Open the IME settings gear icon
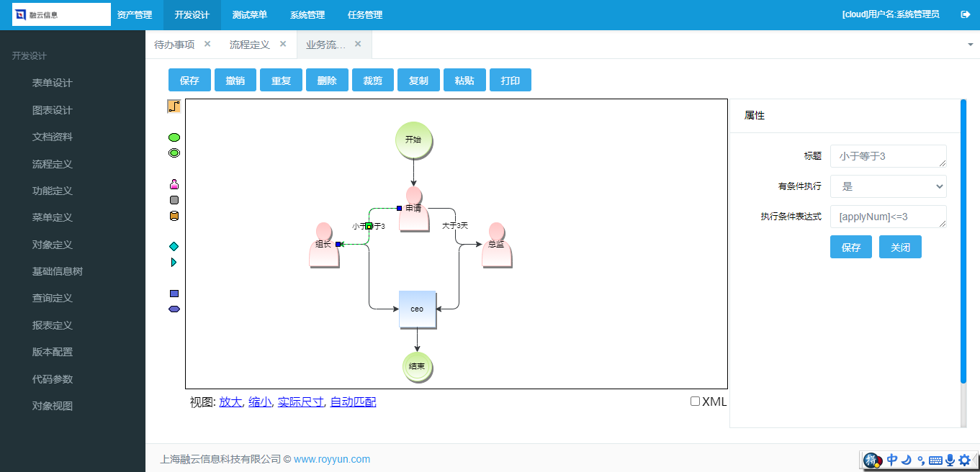The width and height of the screenshot is (980, 472). 964,460
